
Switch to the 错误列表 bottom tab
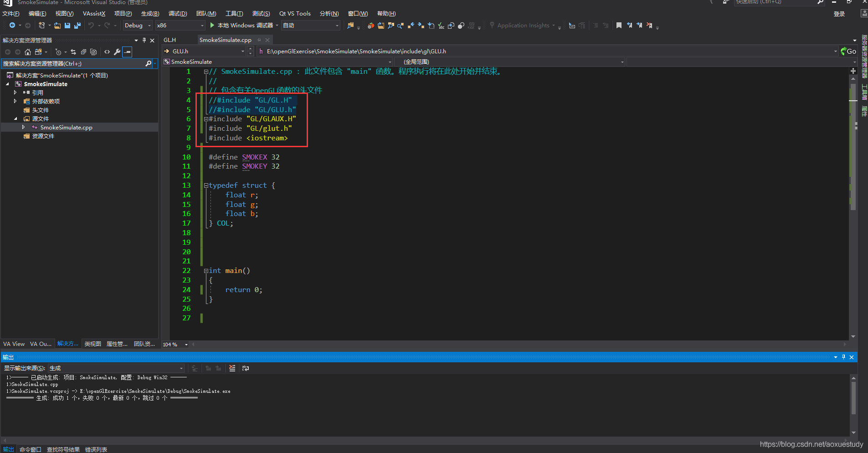(96, 449)
